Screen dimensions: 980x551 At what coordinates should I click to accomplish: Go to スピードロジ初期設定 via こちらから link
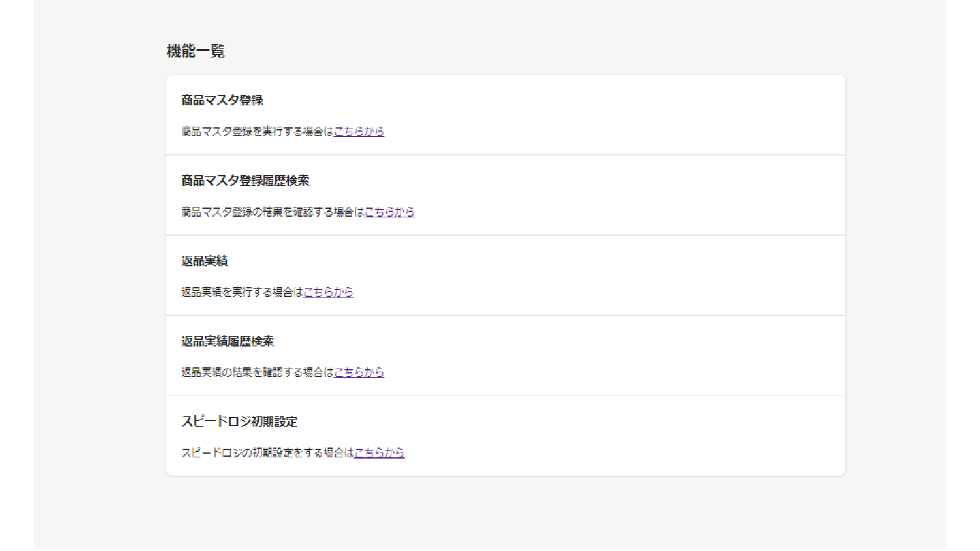tap(379, 452)
